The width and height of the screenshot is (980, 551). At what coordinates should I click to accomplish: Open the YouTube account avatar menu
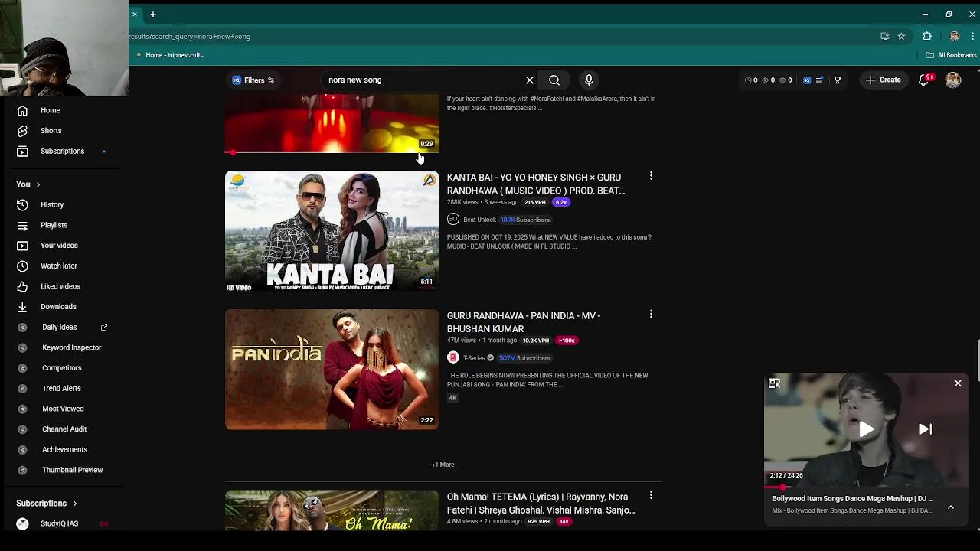pos(953,80)
